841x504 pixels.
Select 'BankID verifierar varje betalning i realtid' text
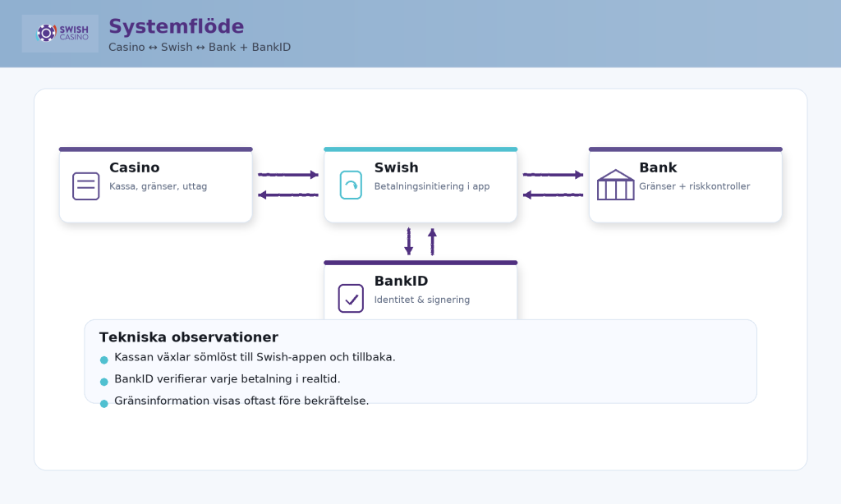coord(227,378)
